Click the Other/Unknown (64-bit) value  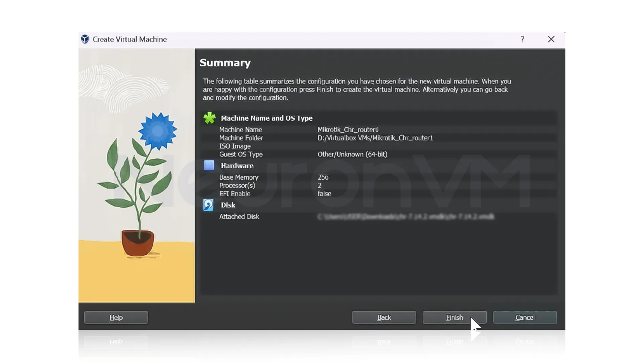pyautogui.click(x=353, y=154)
